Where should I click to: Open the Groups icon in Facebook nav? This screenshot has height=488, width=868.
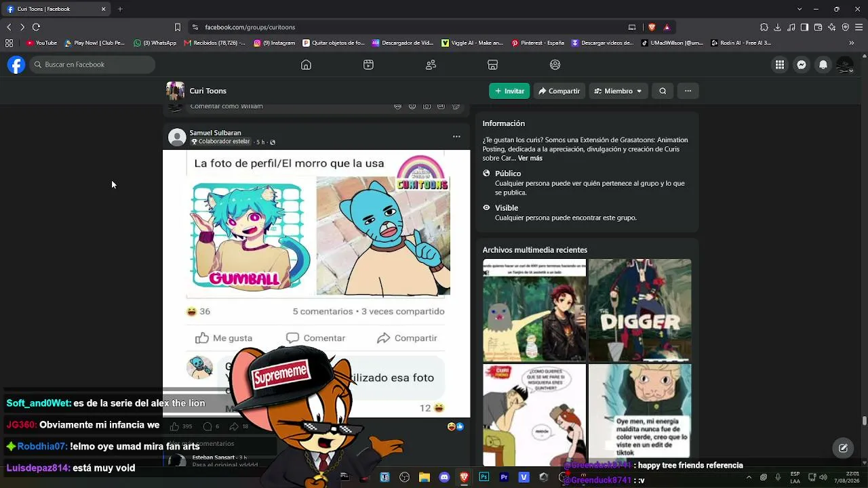click(555, 65)
